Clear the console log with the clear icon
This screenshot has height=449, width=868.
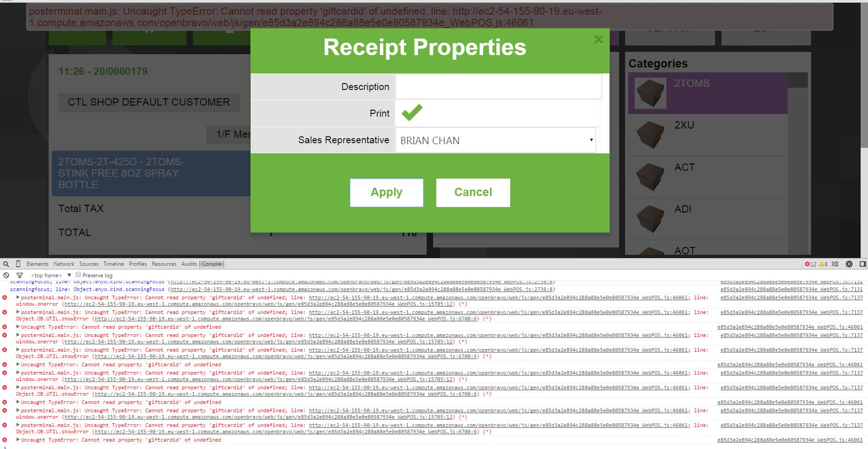pos(6,275)
